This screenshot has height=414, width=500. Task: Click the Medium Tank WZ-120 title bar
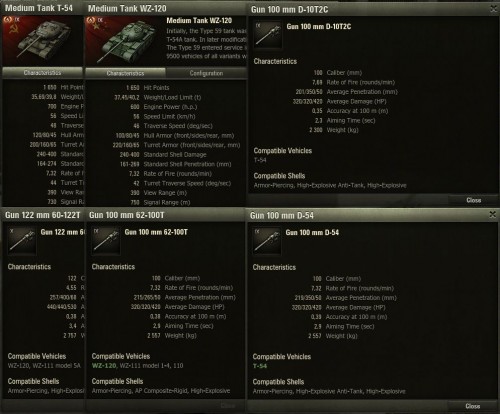click(x=166, y=8)
